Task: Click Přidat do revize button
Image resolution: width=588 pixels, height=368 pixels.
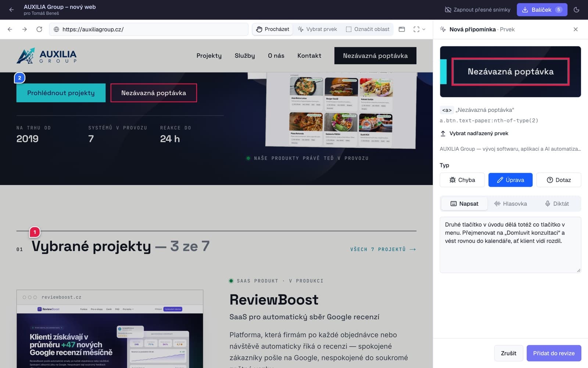Action: [554, 353]
